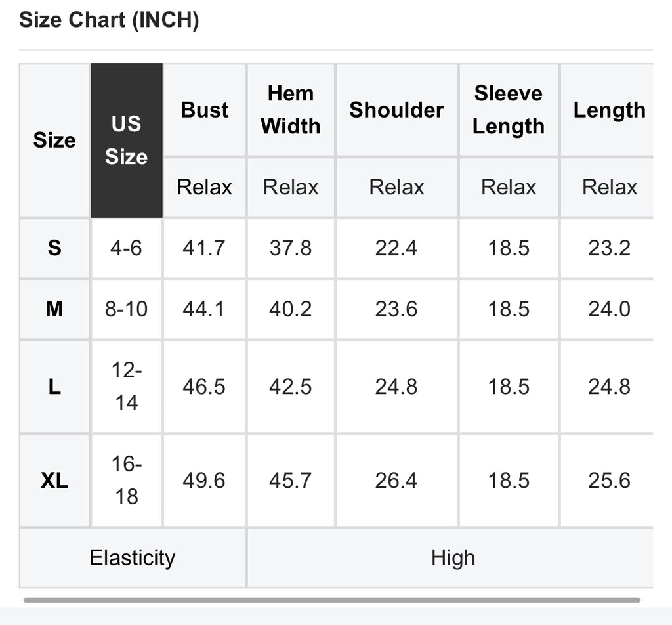Viewport: 672px width, 625px height.
Task: Click the 45.7 hem width cell
Action: tap(290, 481)
